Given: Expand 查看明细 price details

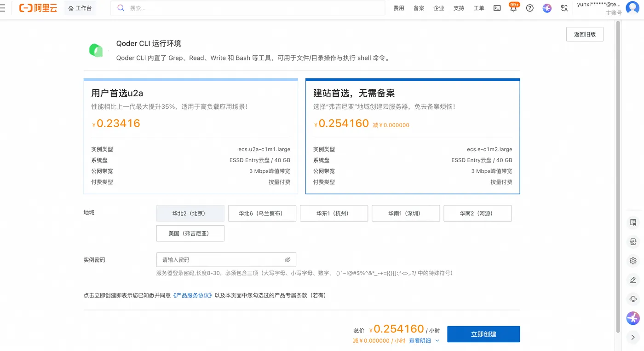Looking at the screenshot, I should [x=424, y=341].
